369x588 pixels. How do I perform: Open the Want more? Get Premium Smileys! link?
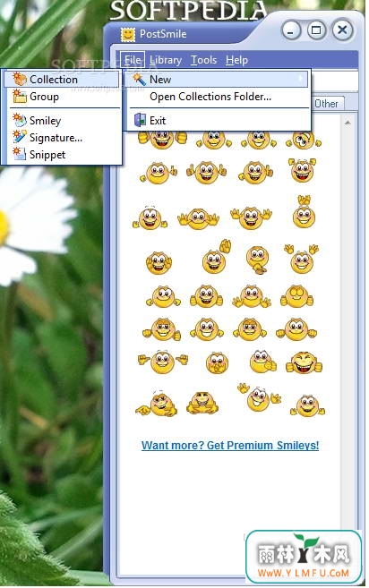point(230,446)
